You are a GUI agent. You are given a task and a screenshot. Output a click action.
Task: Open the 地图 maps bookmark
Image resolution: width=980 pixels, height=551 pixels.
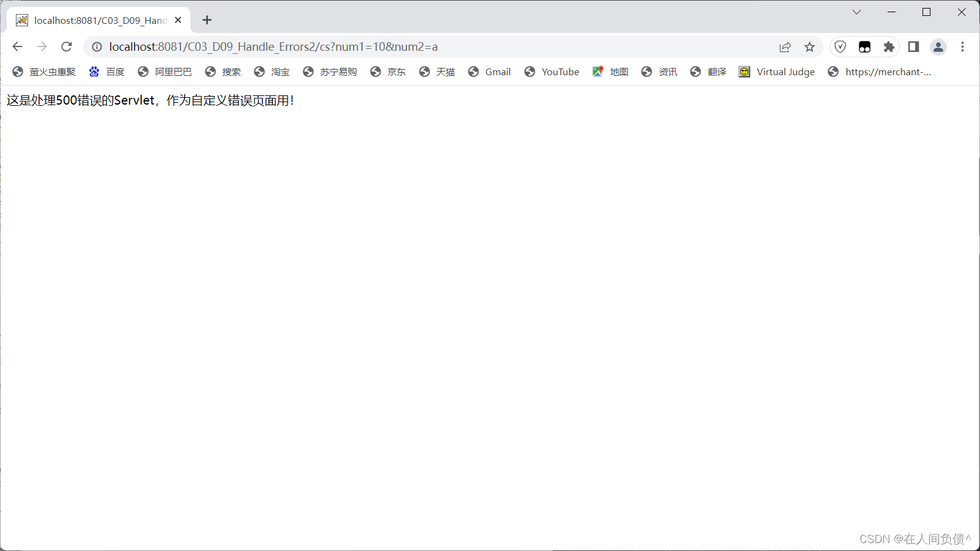coord(611,72)
